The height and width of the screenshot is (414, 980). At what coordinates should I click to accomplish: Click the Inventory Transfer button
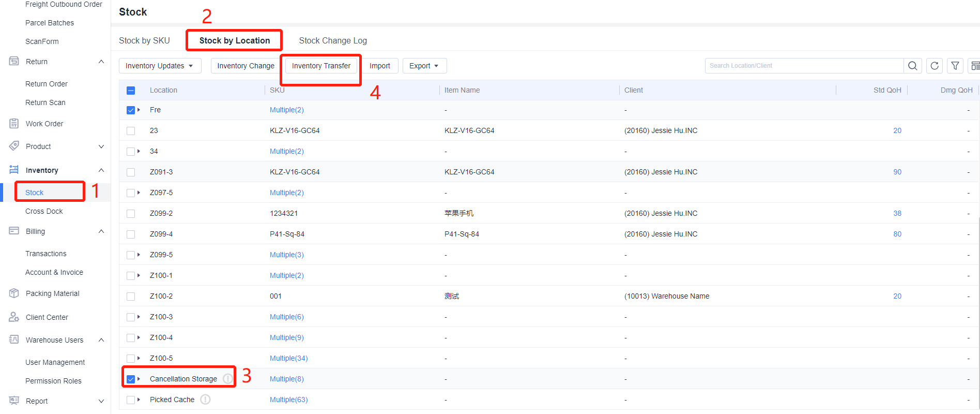pos(320,66)
